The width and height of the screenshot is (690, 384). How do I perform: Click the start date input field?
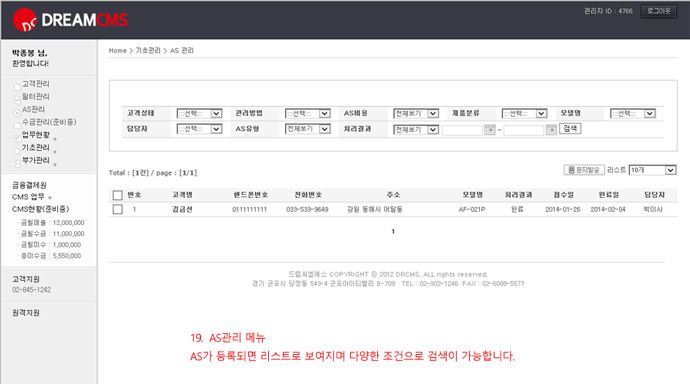pos(462,130)
